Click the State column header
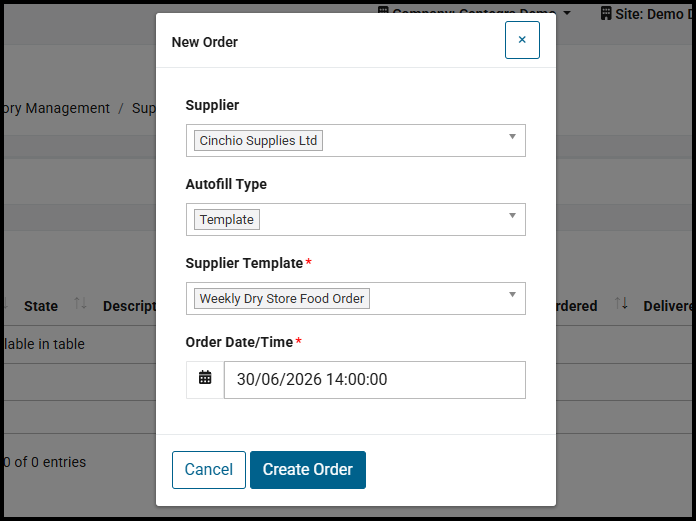This screenshot has width=696, height=521. point(41,306)
